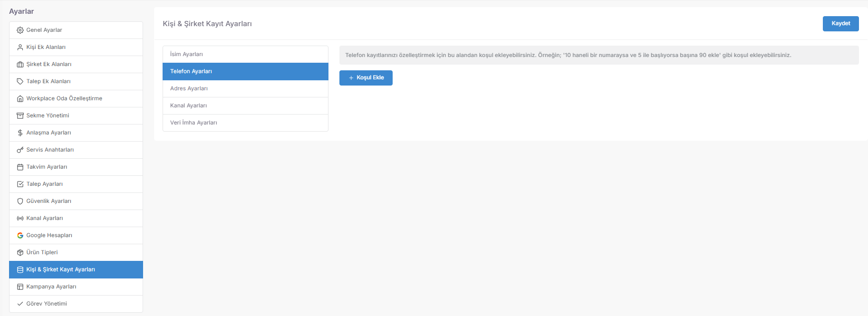The height and width of the screenshot is (316, 868).
Task: Open Sekme Yönetimi page
Action: pos(76,115)
